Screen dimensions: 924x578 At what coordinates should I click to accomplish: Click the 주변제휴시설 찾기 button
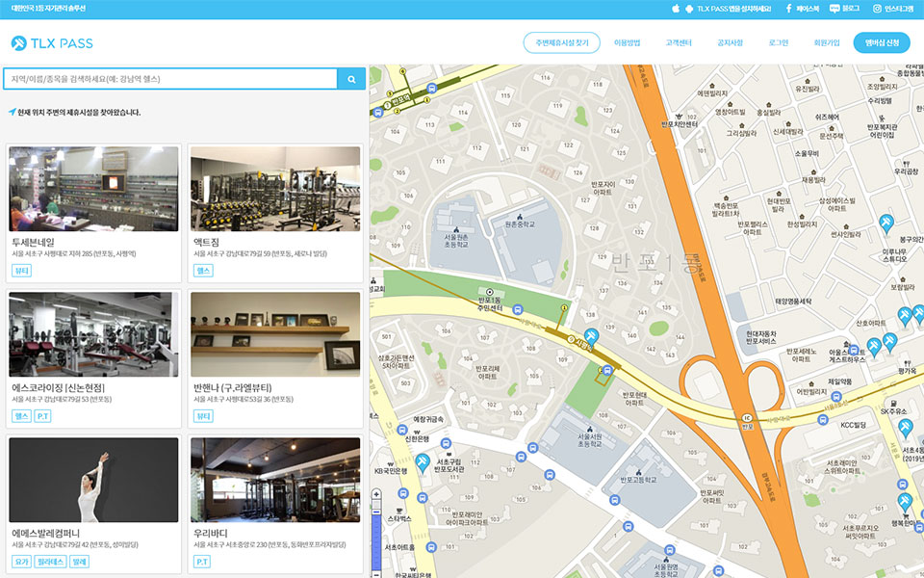(x=561, y=42)
